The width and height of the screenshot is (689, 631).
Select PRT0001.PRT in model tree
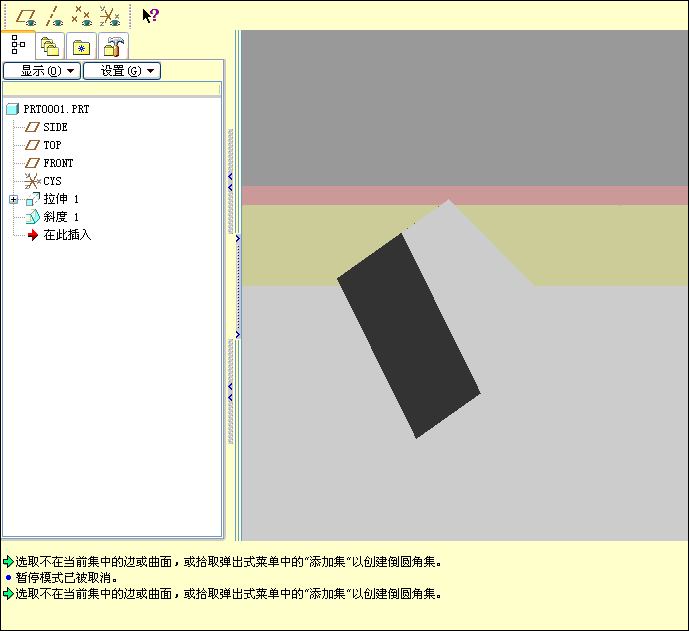(x=56, y=109)
